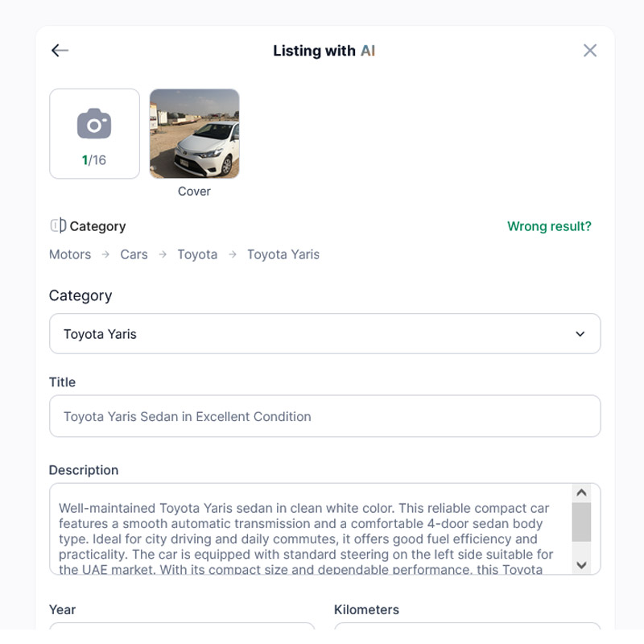The width and height of the screenshot is (644, 644).
Task: Click the icon beside the Category label
Action: pos(57,226)
